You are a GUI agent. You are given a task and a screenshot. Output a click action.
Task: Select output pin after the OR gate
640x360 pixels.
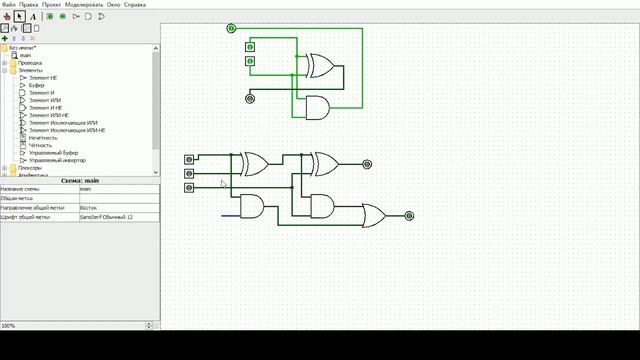pos(409,216)
